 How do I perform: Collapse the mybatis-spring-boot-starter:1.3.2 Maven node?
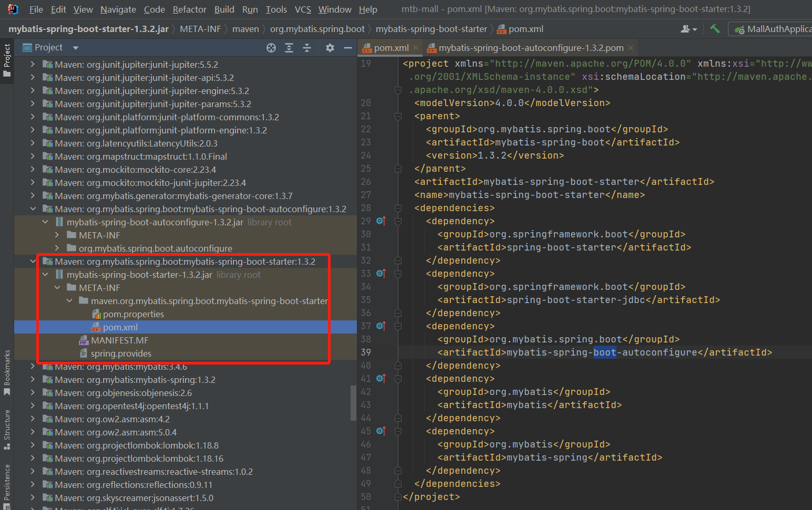click(x=33, y=261)
